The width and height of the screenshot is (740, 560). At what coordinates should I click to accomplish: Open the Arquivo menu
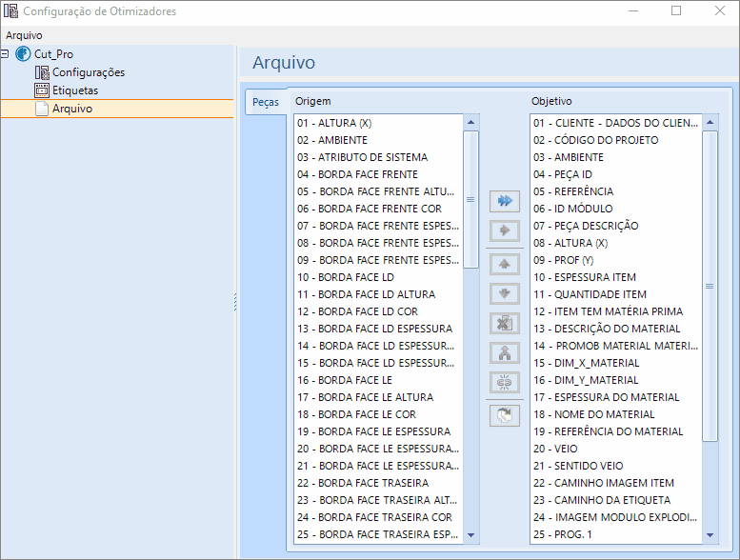24,35
